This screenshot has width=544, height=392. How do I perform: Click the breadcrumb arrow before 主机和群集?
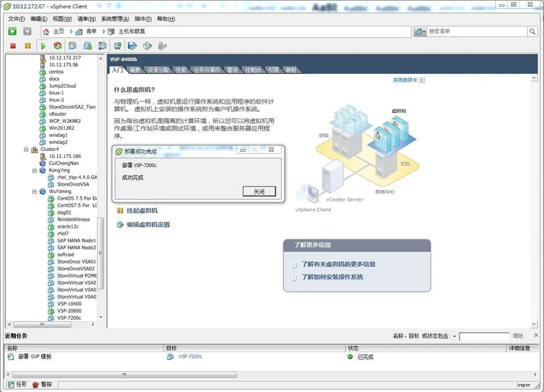point(104,32)
